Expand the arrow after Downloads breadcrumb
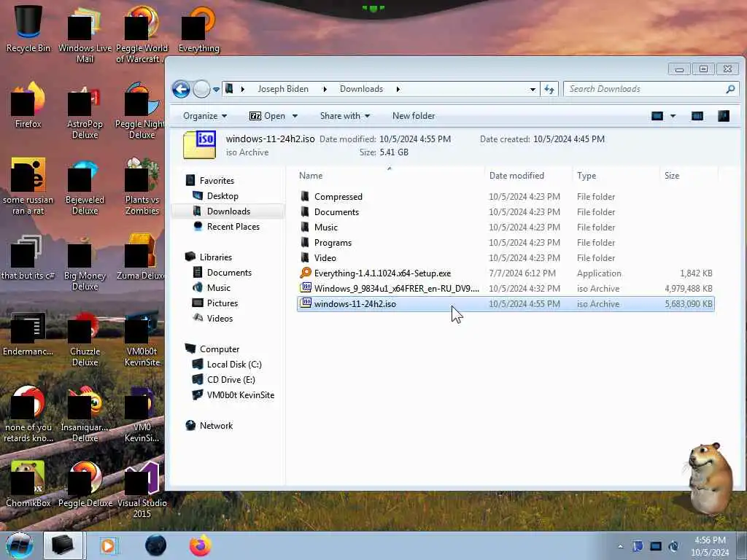Image resolution: width=747 pixels, height=560 pixels. pos(398,89)
